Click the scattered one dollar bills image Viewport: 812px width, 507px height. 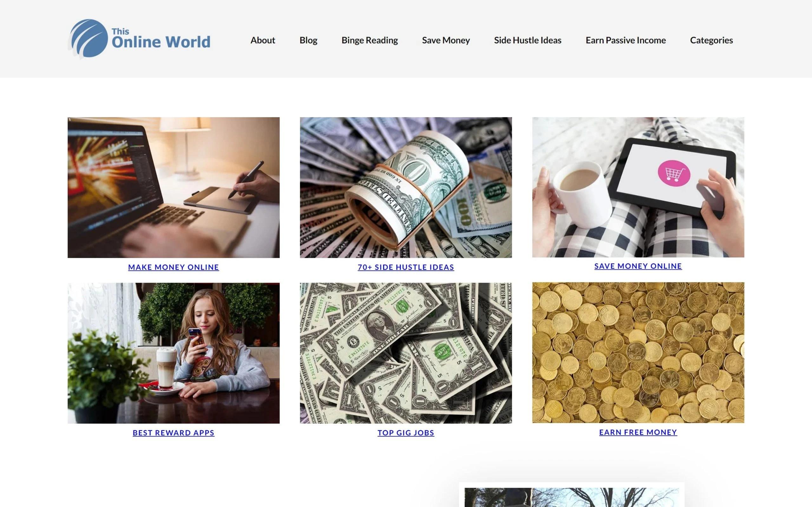pyautogui.click(x=406, y=353)
